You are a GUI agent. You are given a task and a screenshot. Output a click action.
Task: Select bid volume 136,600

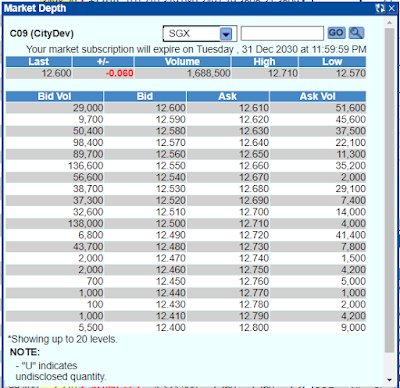[x=86, y=166]
